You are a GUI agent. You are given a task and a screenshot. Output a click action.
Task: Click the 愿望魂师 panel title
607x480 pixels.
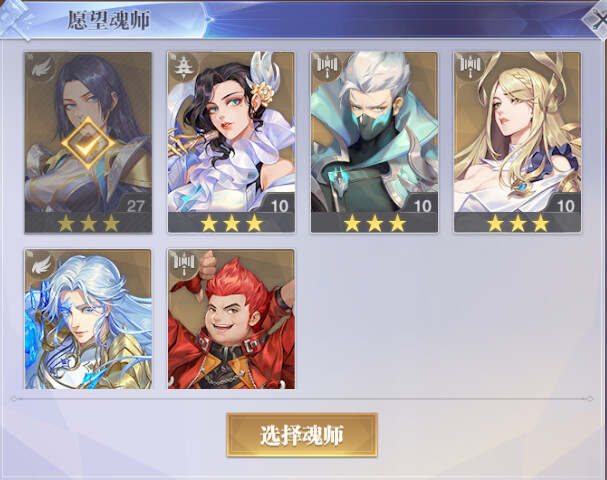(x=109, y=20)
